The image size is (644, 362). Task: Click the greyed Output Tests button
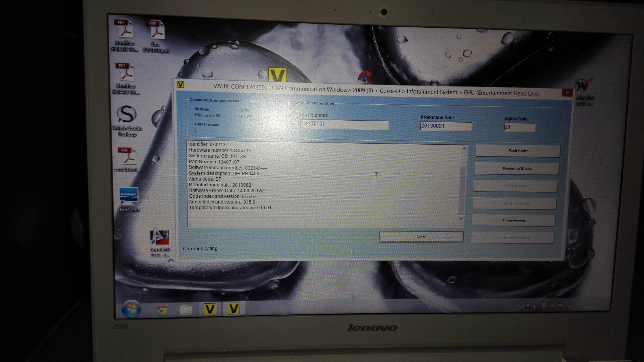pyautogui.click(x=516, y=186)
